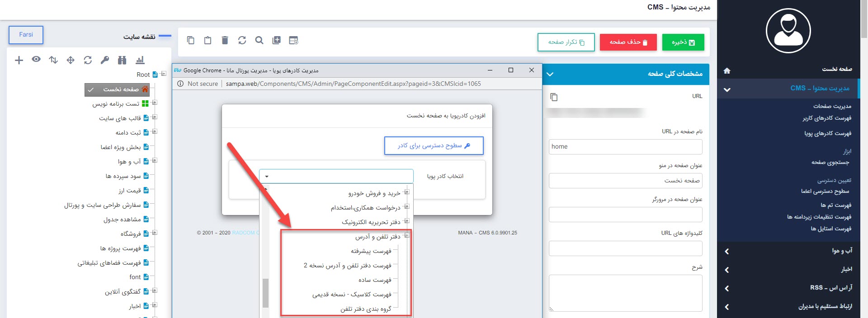Viewport: 868px width, 318px height.
Task: Click the plus icon in the sitemap toolbar
Action: (x=19, y=60)
